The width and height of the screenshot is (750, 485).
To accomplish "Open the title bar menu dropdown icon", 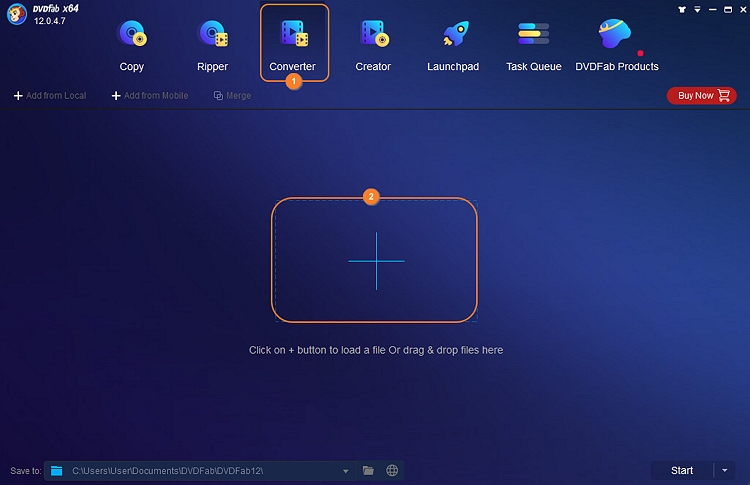I will pos(697,10).
